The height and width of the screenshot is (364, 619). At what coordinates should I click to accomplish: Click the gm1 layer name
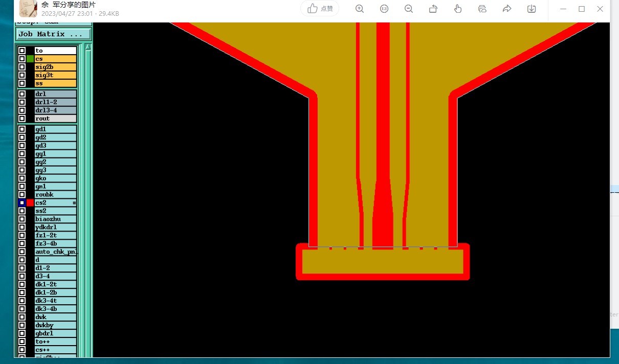pyautogui.click(x=56, y=187)
